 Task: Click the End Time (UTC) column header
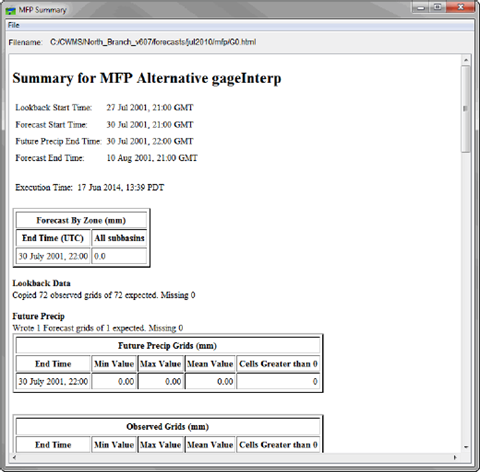click(53, 238)
